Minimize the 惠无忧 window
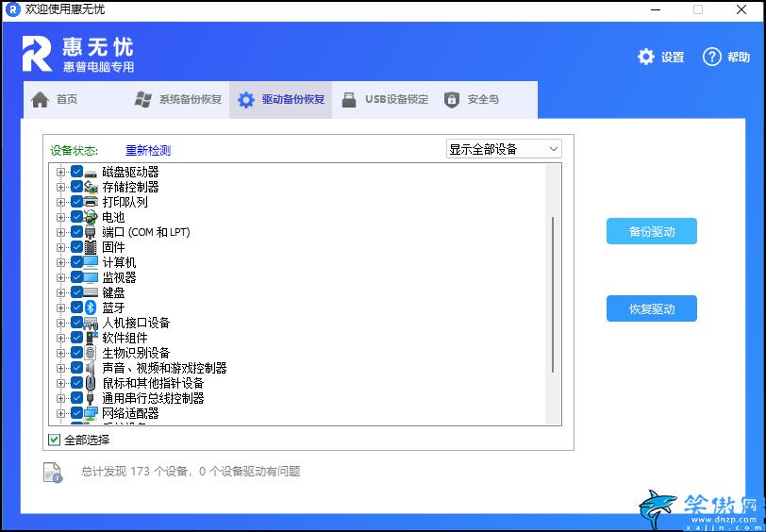The width and height of the screenshot is (766, 532). point(655,9)
